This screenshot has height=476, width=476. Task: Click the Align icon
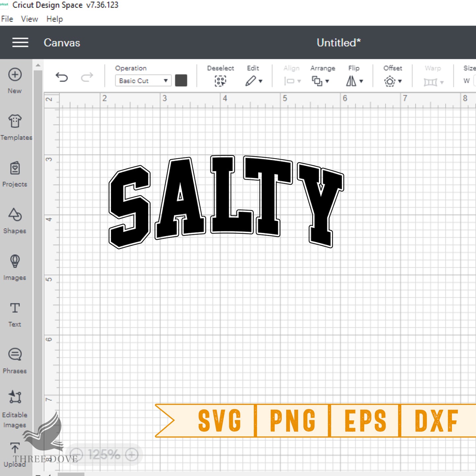click(289, 81)
